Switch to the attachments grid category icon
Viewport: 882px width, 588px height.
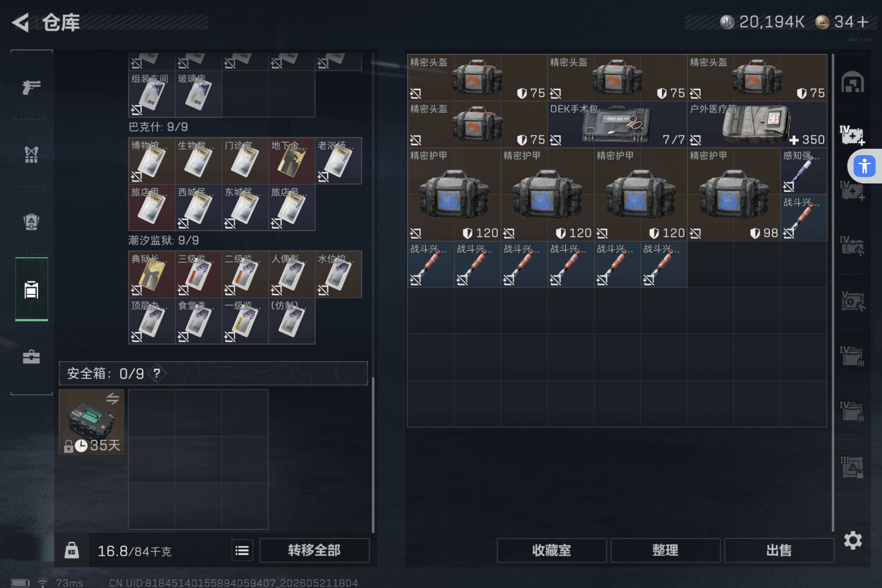pos(32,154)
